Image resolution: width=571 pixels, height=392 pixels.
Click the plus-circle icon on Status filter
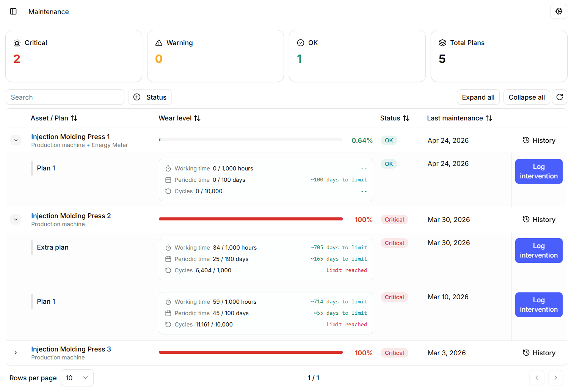[137, 97]
